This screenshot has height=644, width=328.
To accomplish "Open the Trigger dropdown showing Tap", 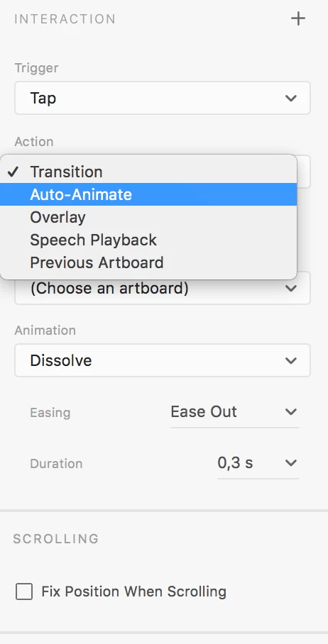I will (x=163, y=98).
